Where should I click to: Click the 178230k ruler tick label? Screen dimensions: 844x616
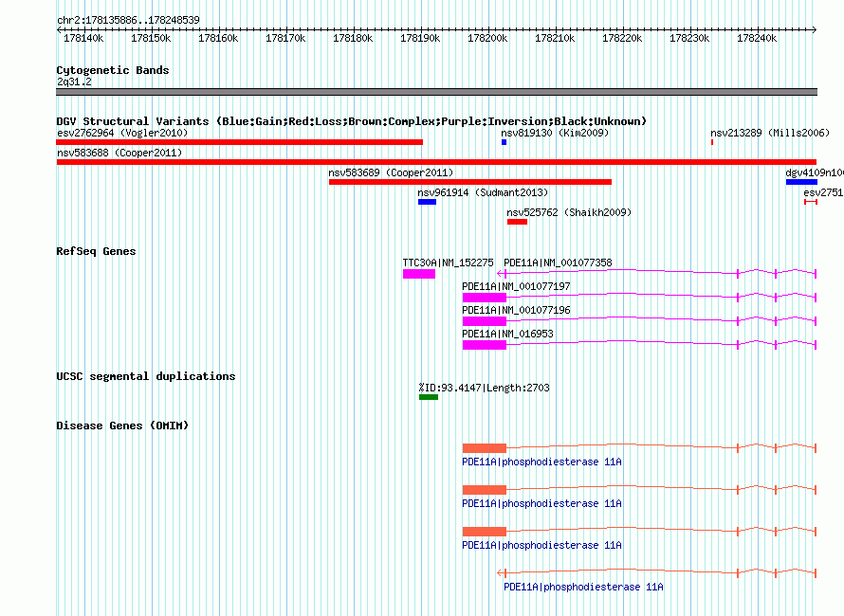[x=689, y=38]
